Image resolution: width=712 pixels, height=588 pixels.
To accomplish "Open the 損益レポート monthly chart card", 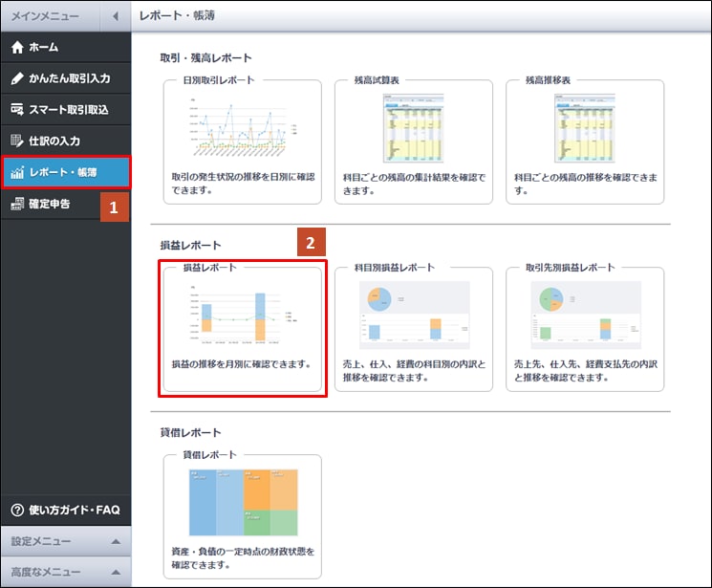I will point(242,316).
